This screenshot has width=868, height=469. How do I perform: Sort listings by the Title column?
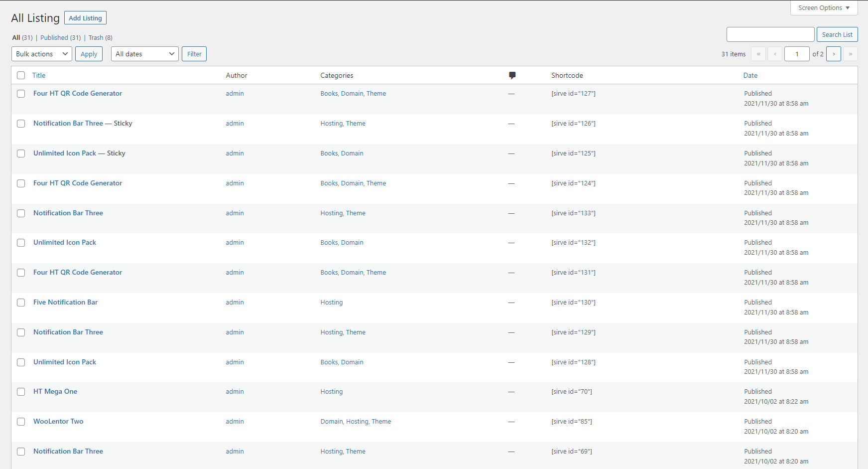[x=39, y=75]
